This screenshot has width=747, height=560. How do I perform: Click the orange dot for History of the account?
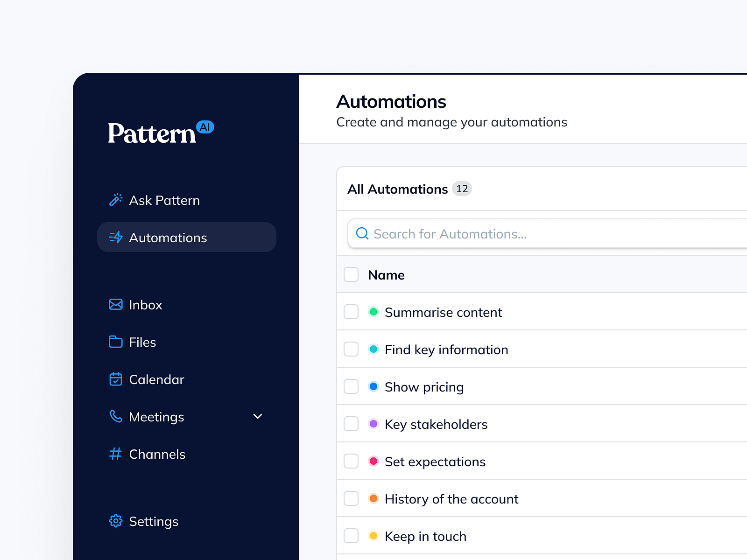point(373,498)
